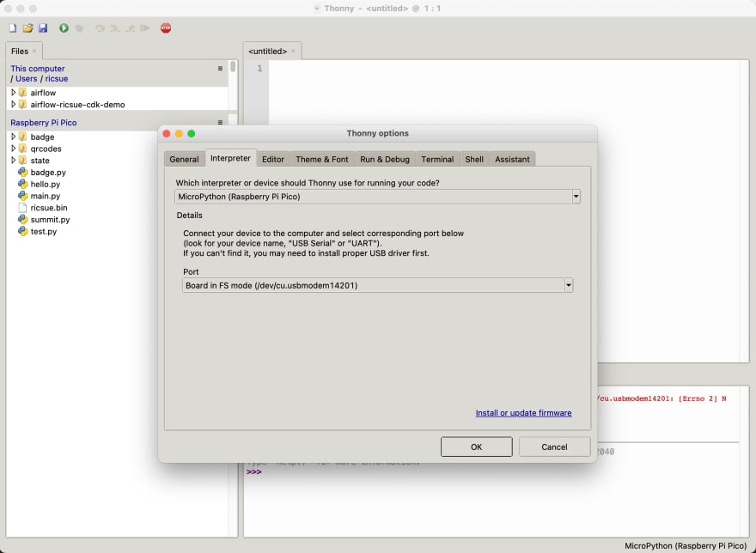The image size is (756, 553).
Task: Close the Files panel tab
Action: (x=34, y=52)
